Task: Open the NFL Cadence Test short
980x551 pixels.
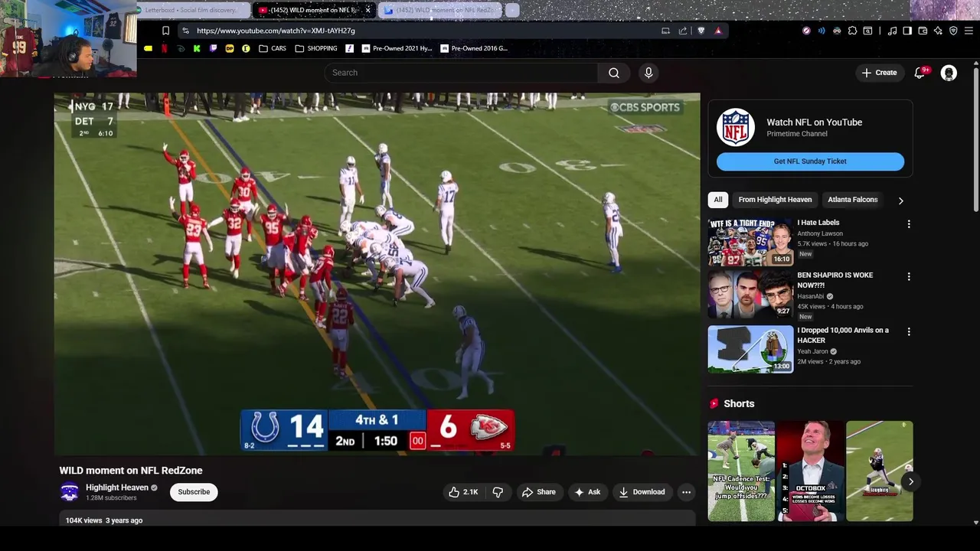Action: coord(741,471)
